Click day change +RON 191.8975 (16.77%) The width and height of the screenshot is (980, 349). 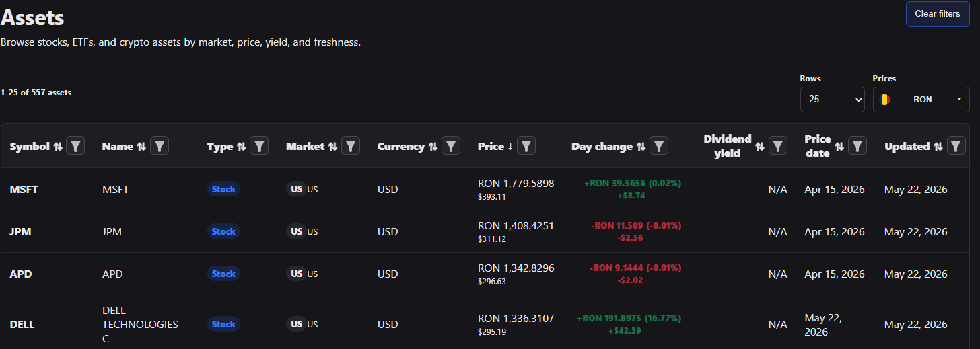[x=629, y=318]
